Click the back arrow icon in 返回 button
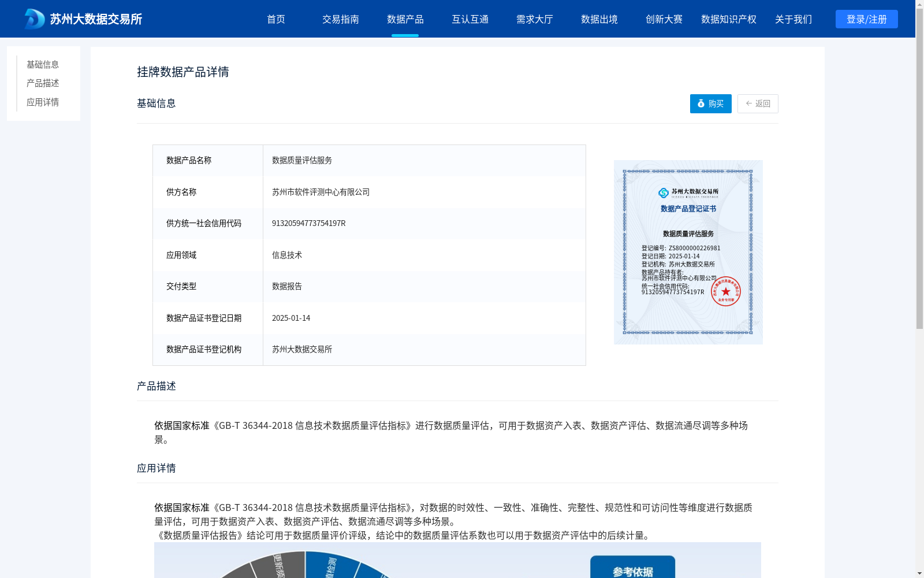924x578 pixels. (x=749, y=103)
